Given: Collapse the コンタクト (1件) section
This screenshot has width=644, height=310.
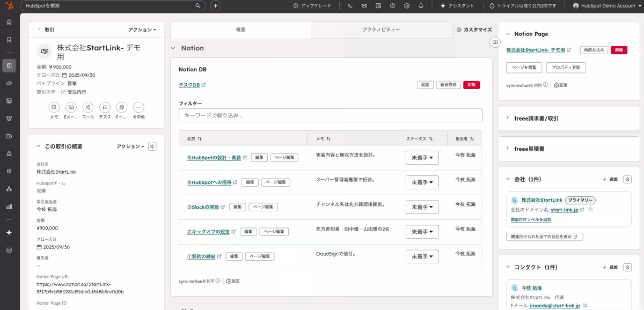Looking at the screenshot, I should pos(508,267).
